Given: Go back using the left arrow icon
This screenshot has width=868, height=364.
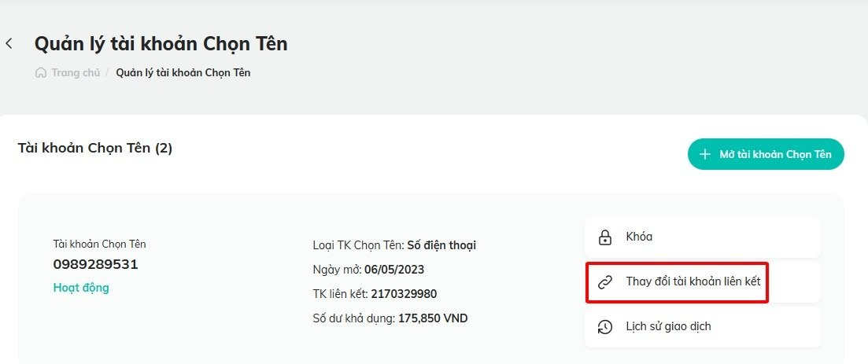Looking at the screenshot, I should [9, 43].
